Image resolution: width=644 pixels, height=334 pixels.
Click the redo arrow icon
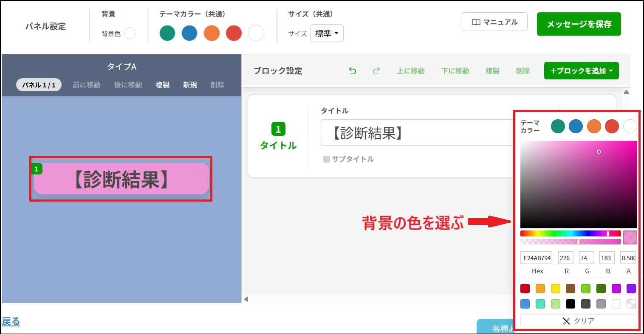[x=376, y=71]
